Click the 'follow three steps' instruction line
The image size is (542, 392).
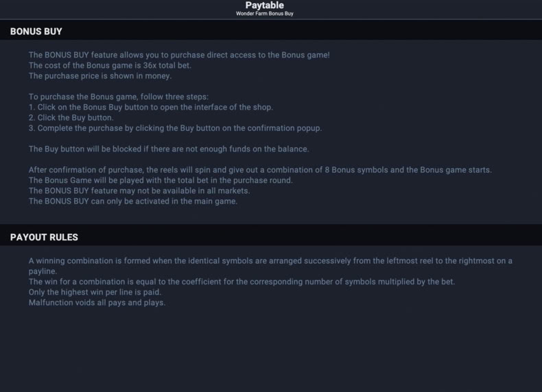click(119, 97)
